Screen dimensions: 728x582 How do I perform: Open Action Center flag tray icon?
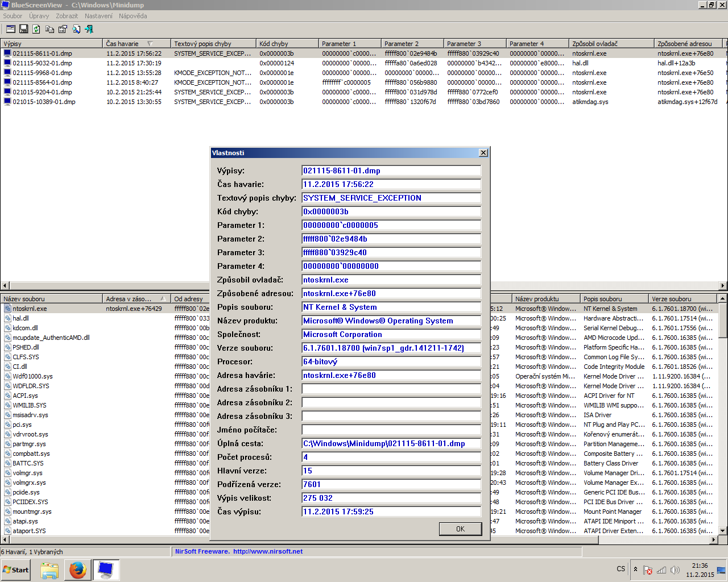(x=648, y=570)
